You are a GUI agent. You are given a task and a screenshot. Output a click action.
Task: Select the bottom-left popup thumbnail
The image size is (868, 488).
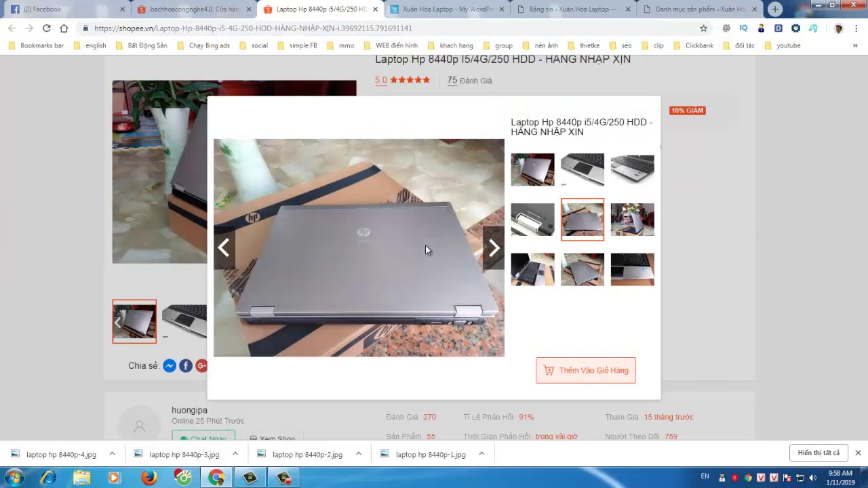[532, 270]
